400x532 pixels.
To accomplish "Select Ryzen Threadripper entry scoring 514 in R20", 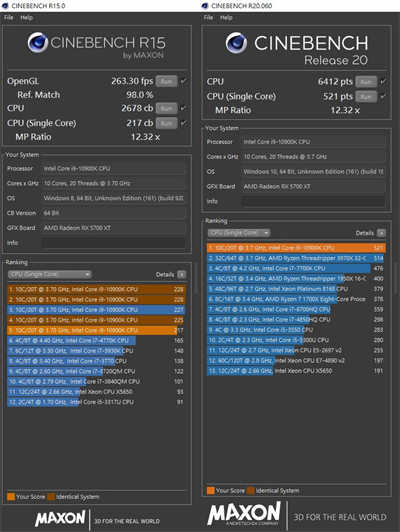I will tap(296, 259).
